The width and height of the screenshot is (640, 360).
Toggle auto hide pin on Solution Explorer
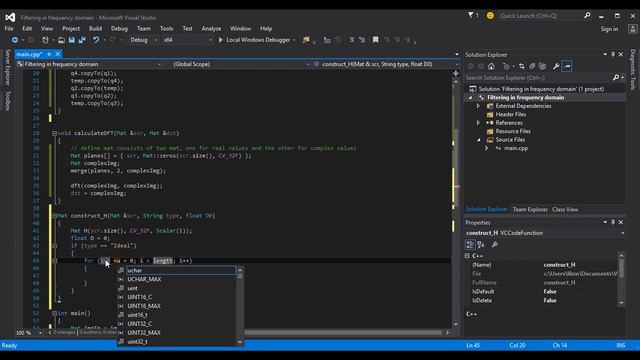pos(613,54)
